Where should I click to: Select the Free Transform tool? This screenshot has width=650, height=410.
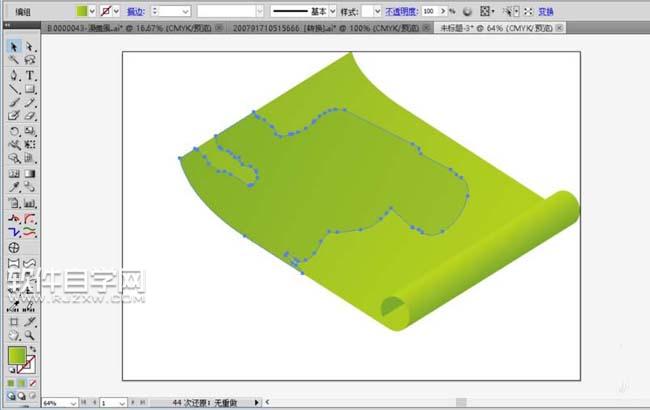tap(29, 145)
